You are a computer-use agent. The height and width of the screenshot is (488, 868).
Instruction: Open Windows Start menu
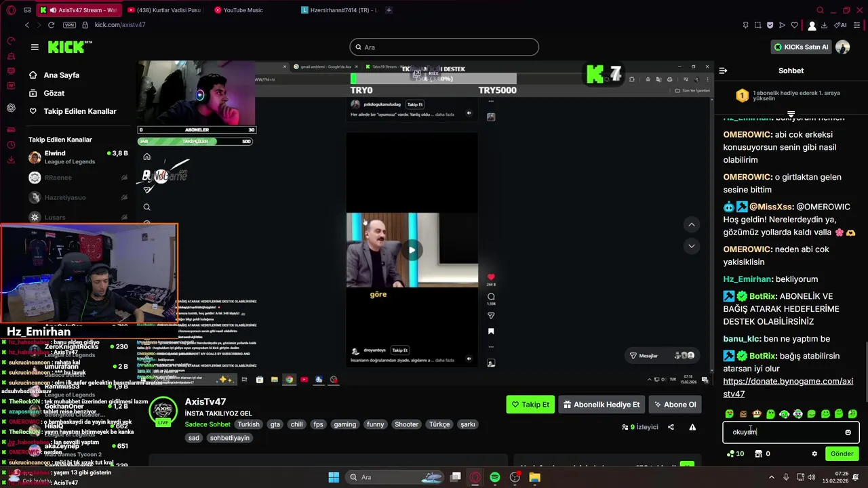point(334,477)
